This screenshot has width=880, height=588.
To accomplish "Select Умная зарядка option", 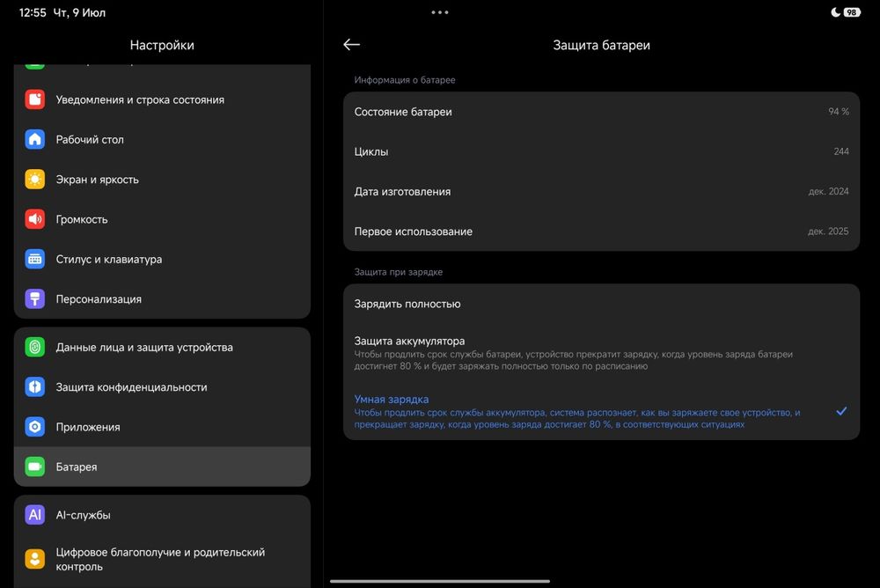I will point(601,411).
